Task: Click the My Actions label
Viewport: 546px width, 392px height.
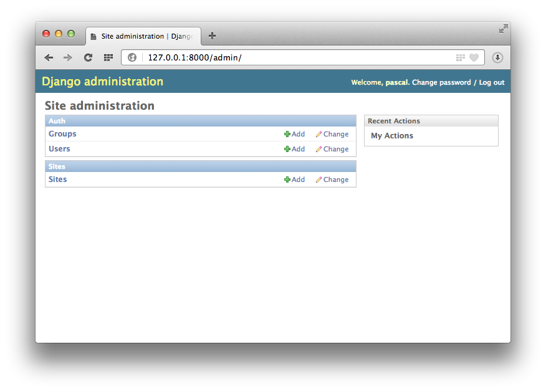Action: (392, 136)
